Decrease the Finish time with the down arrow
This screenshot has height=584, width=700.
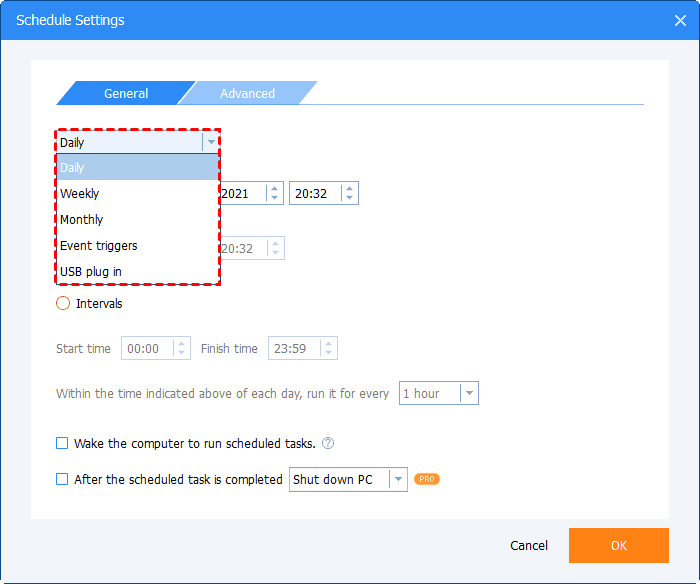coord(328,354)
